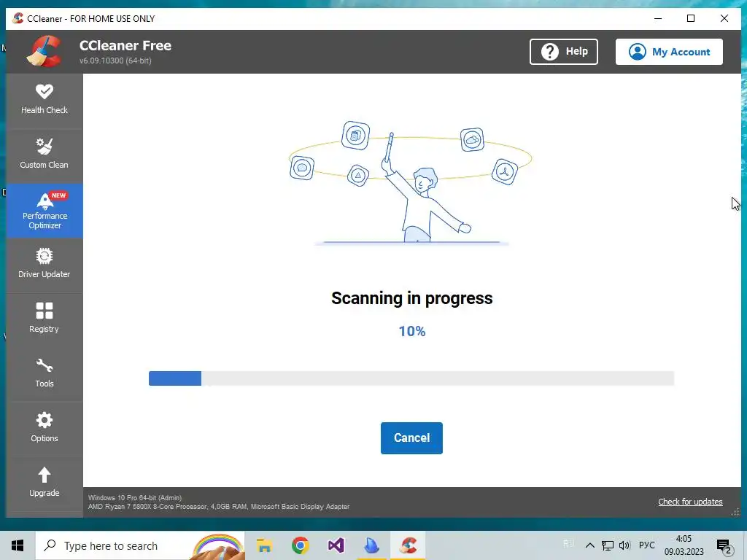This screenshot has width=747, height=560.
Task: Click the CCleaner logo in the header
Action: 44,52
